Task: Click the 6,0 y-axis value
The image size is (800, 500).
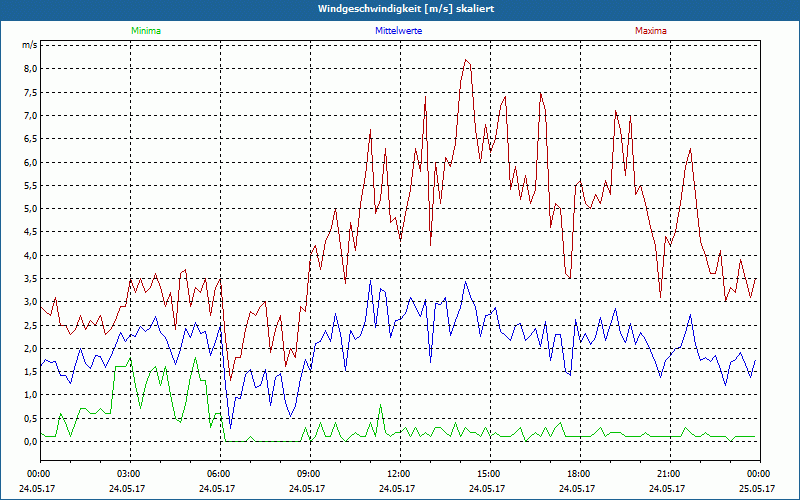Action: [31, 162]
